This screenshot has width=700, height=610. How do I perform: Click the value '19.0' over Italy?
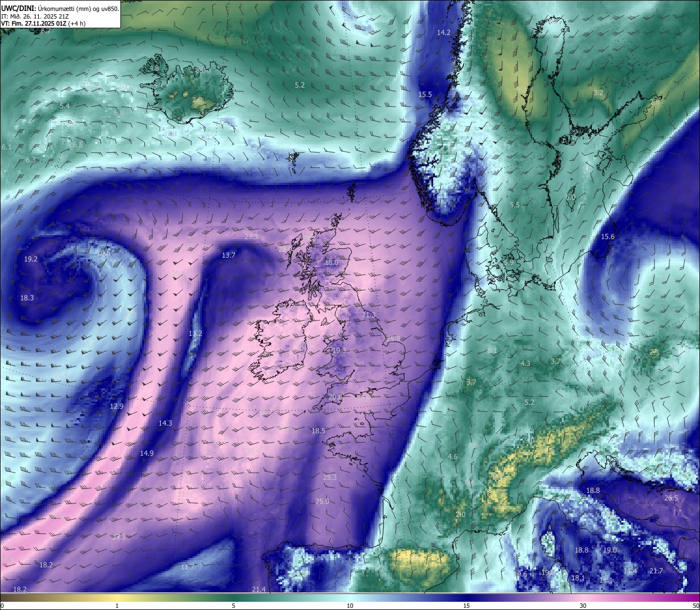click(610, 550)
